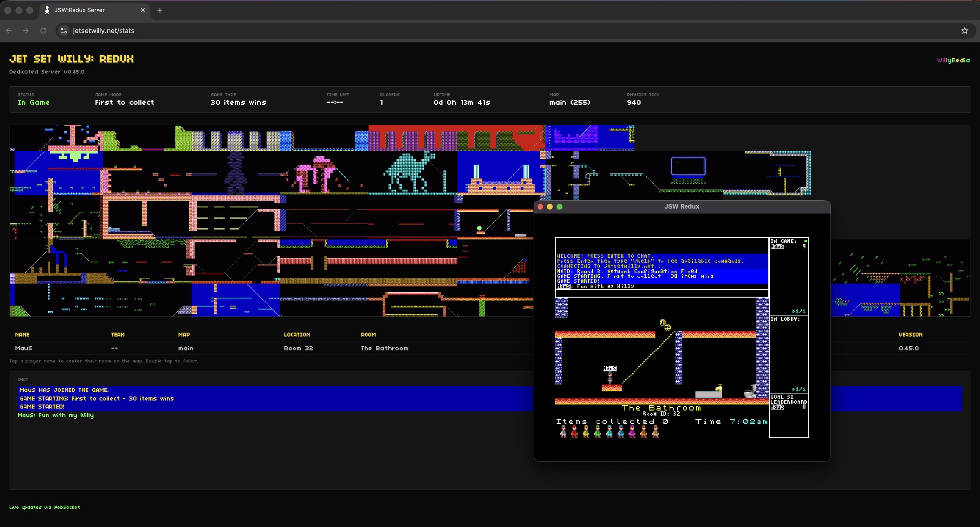Click the JSW Redux window title bar
Image resolution: width=980 pixels, height=527 pixels.
[x=681, y=207]
